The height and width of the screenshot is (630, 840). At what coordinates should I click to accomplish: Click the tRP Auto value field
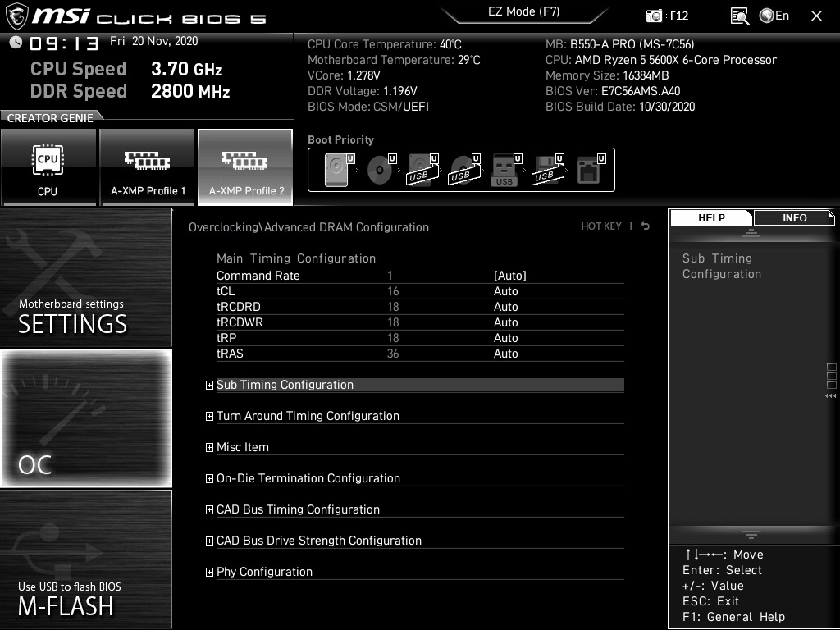[505, 337]
